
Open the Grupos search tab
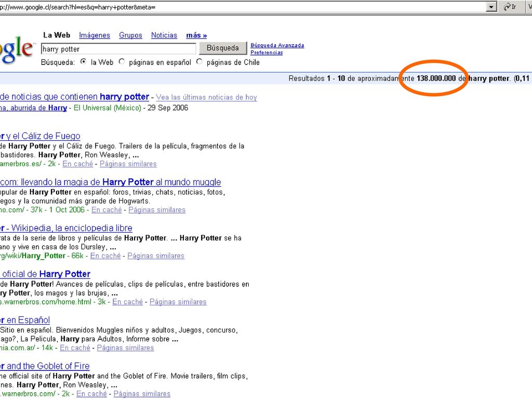click(x=130, y=35)
